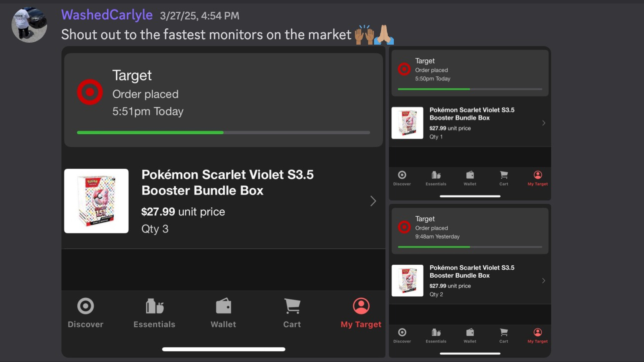Click the folded hands emoji in the message
Screen dimensions: 644x362
point(384,35)
